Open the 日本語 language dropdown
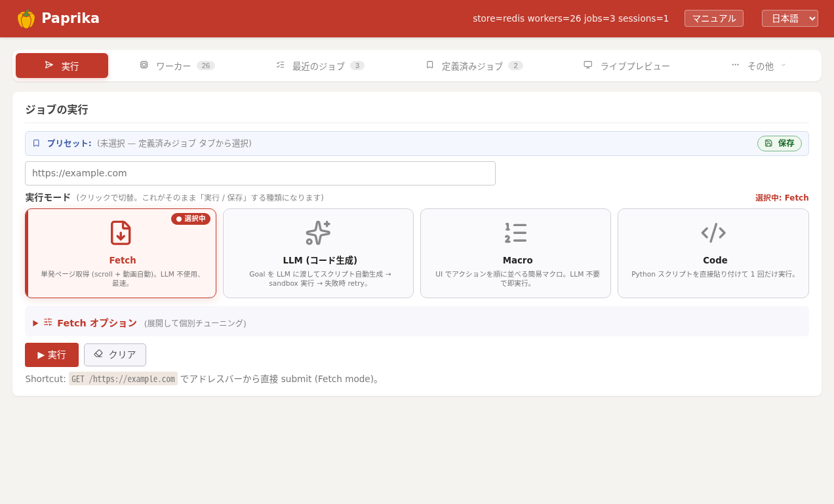Viewport: 834px width, 504px height. pyautogui.click(x=790, y=18)
